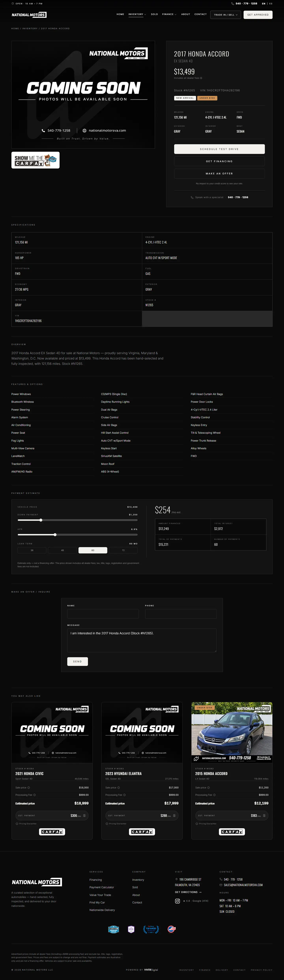Click phone icon beside Speak with a specialist

(x=192, y=197)
